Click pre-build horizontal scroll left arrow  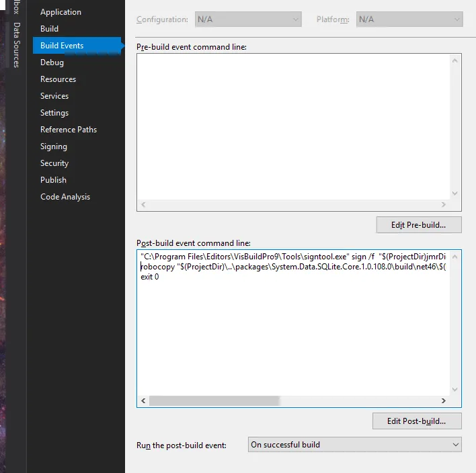point(143,204)
